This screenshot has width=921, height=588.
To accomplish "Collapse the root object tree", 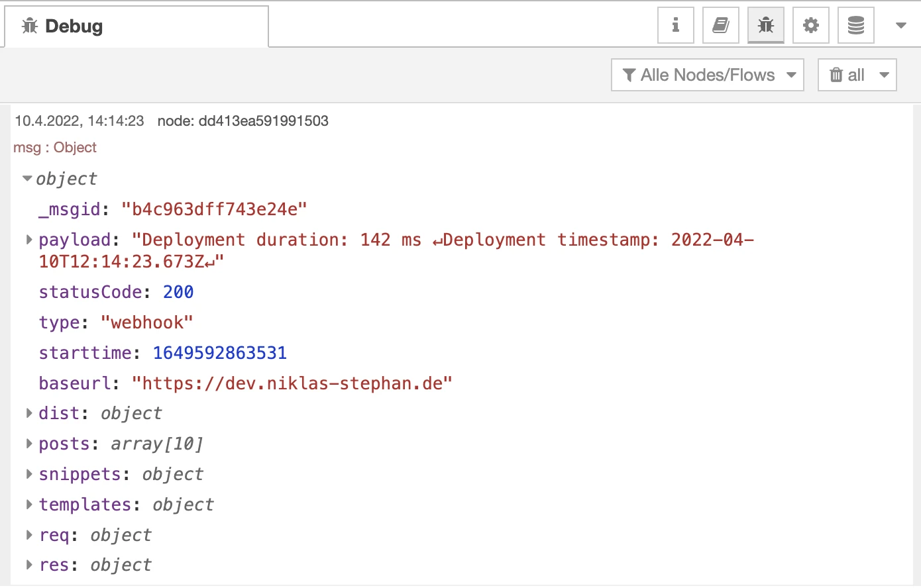I will coord(27,179).
